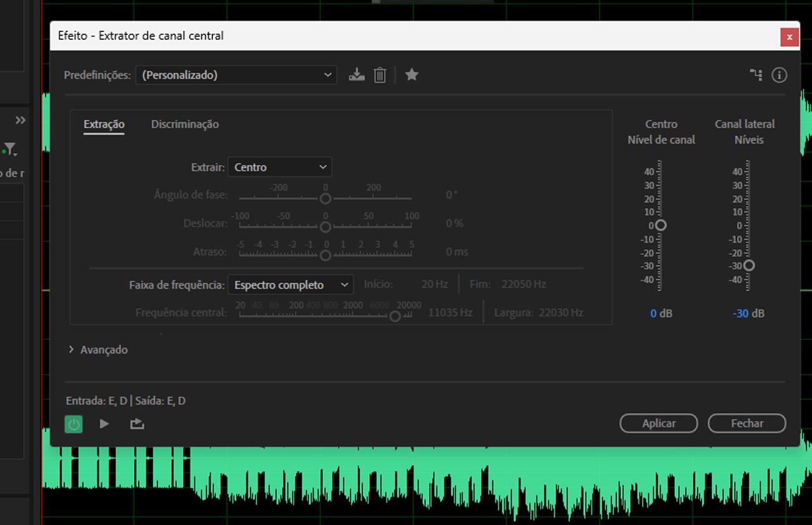Click the filter funnel icon in background panel

[10, 150]
